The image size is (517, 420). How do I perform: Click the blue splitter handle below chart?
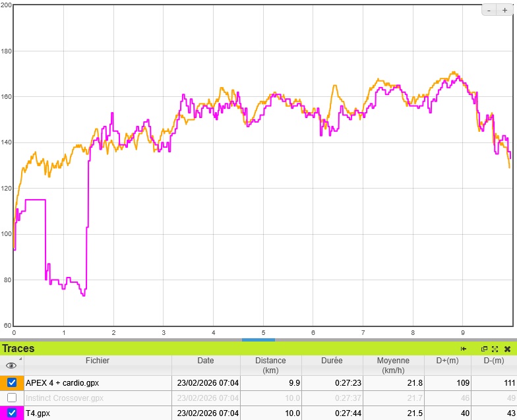pyautogui.click(x=258, y=340)
